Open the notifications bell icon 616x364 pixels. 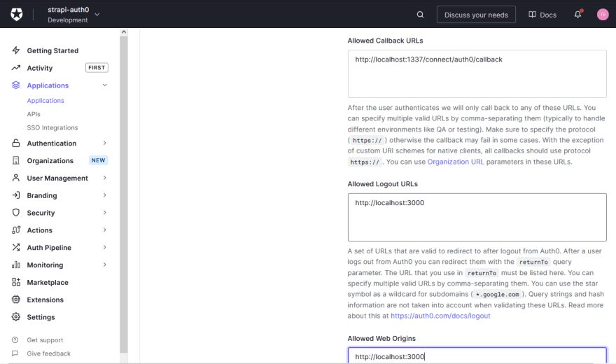(577, 15)
